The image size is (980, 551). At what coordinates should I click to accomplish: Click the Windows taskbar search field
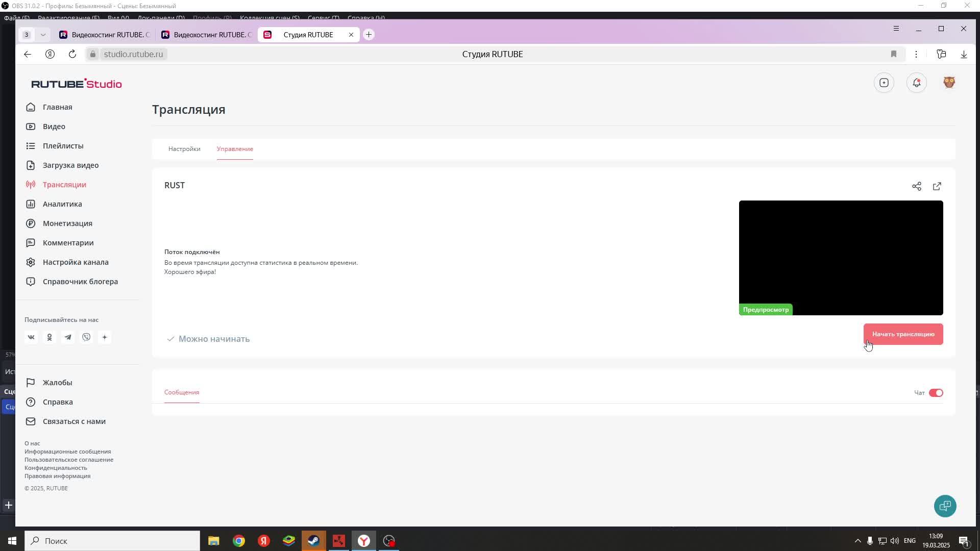tap(112, 541)
